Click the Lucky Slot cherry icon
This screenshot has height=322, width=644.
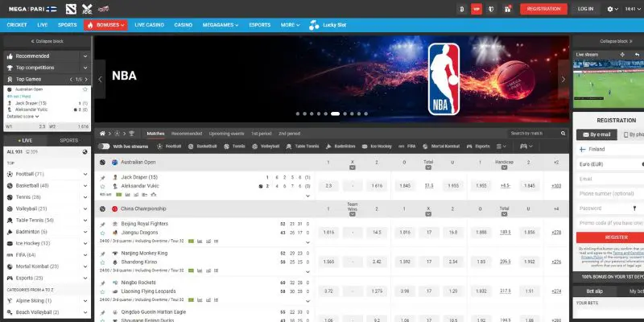tap(314, 25)
